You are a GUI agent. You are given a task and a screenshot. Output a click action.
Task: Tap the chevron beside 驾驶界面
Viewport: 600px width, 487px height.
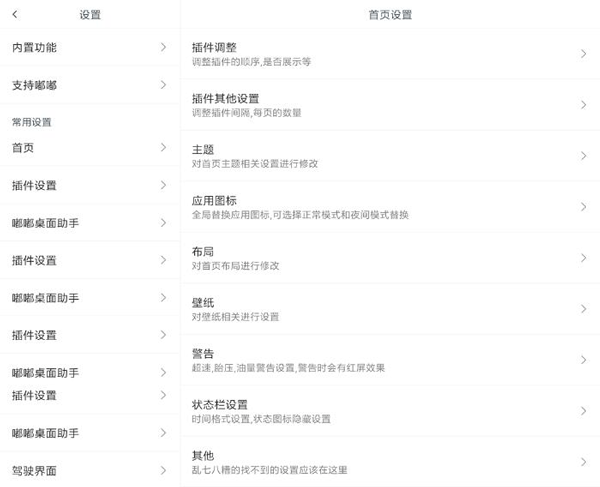coord(163,470)
